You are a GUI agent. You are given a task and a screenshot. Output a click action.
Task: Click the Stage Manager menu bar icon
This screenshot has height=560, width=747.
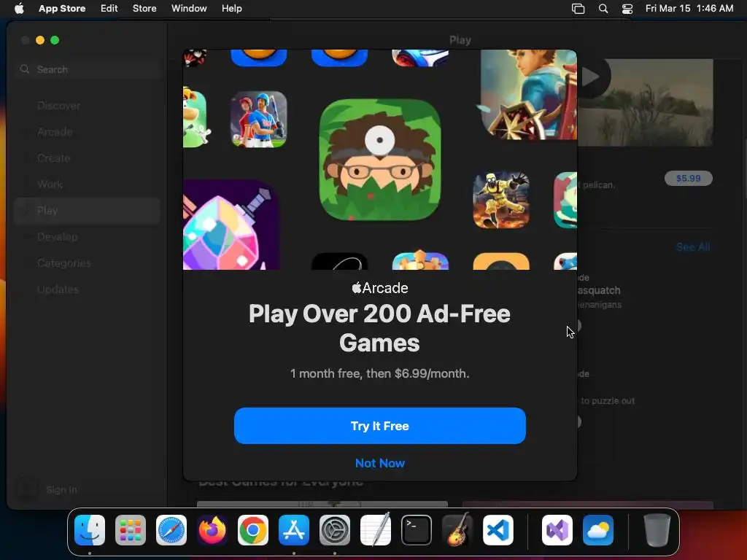click(578, 9)
